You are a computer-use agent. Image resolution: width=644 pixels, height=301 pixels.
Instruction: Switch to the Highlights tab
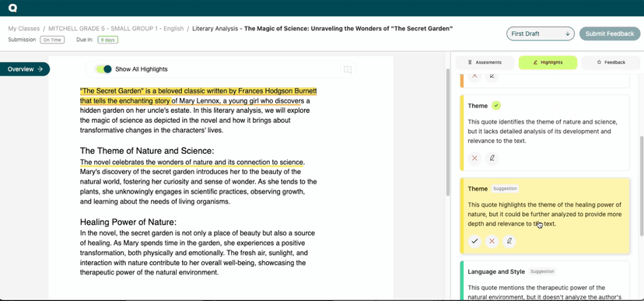[548, 62]
